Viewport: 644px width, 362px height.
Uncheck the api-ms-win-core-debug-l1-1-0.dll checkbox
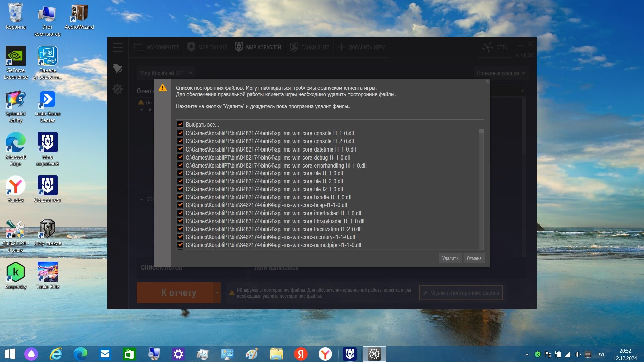click(x=180, y=157)
